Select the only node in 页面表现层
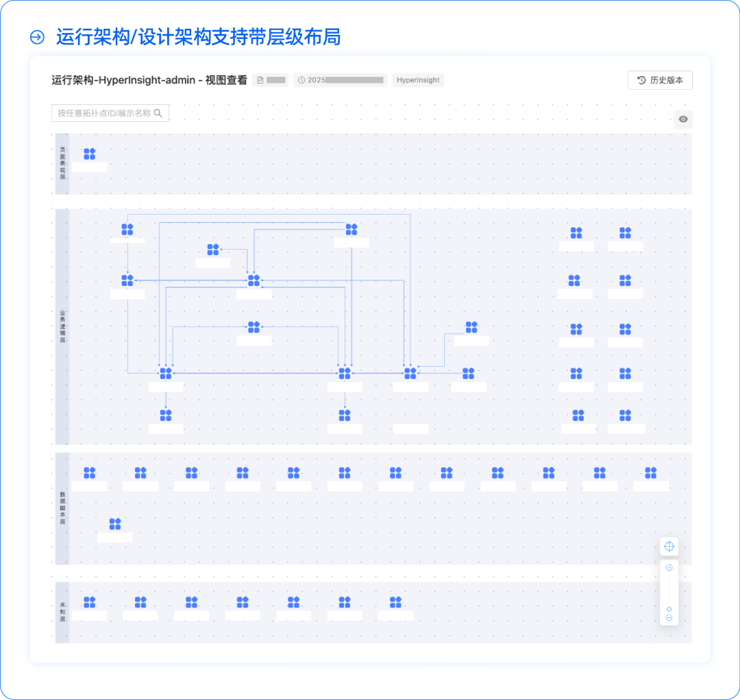This screenshot has width=740, height=700. click(89, 154)
